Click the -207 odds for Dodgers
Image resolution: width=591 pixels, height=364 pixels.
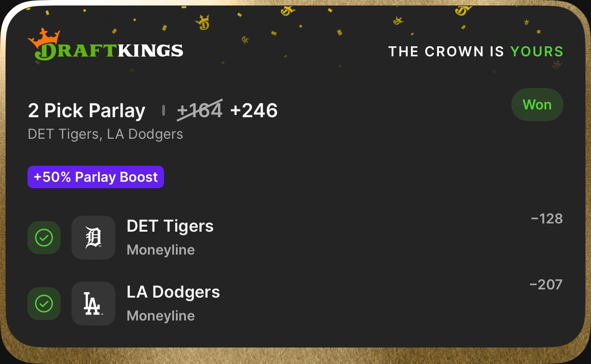tap(546, 285)
